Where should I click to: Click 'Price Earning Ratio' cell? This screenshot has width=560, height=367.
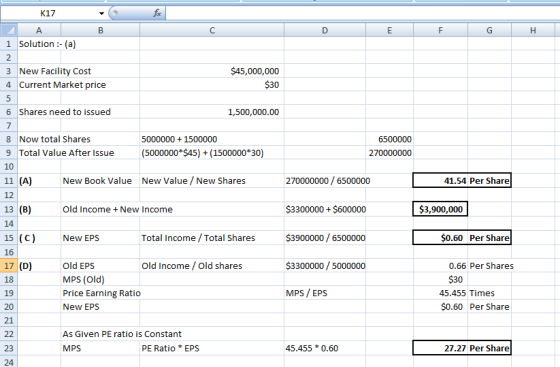(x=102, y=293)
